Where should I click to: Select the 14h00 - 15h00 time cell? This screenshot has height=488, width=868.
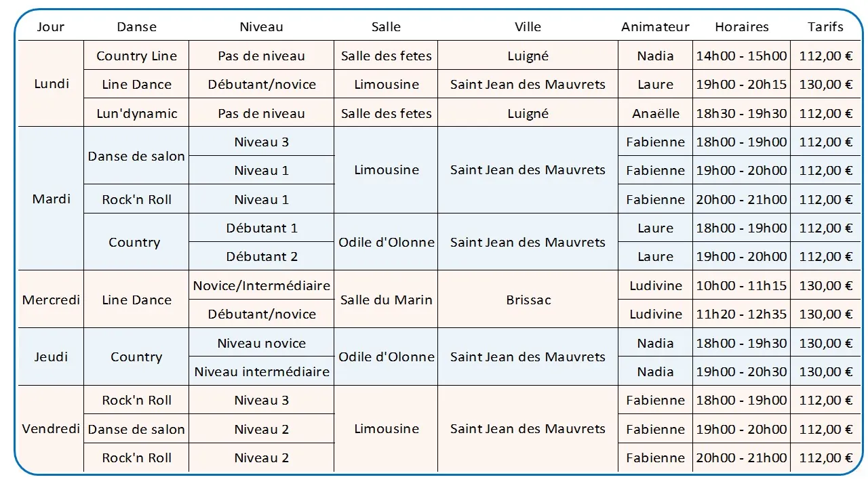[x=742, y=56]
